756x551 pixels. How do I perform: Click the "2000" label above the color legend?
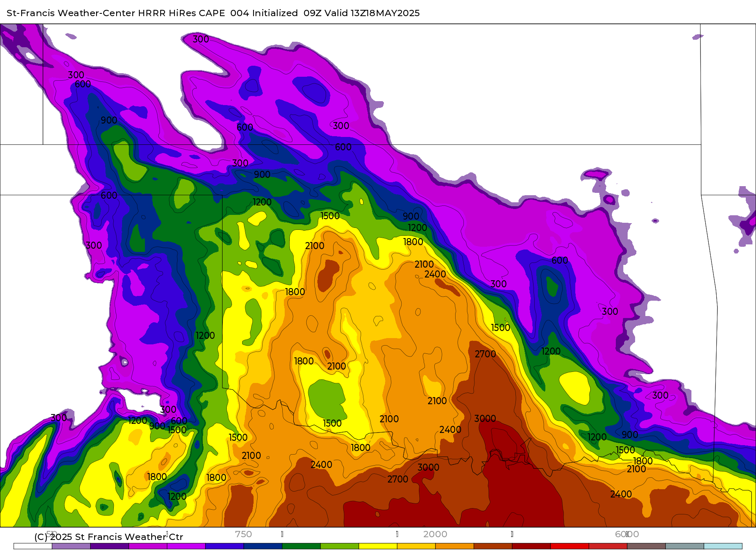(x=435, y=534)
